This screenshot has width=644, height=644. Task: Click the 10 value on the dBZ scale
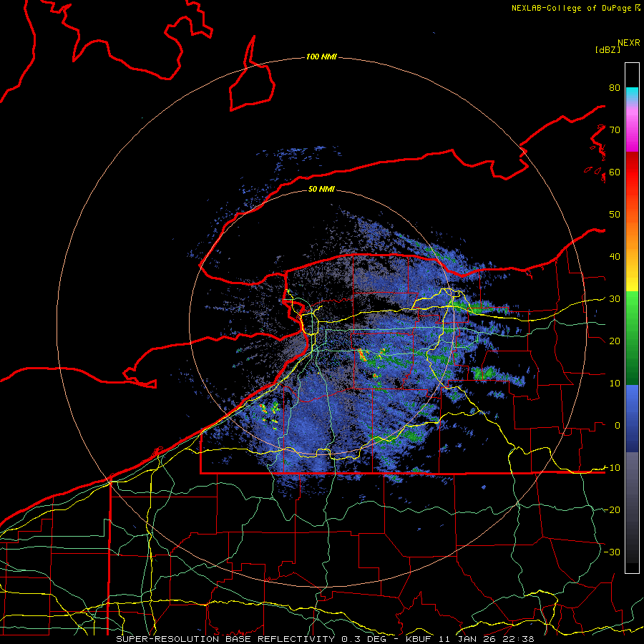(615, 384)
